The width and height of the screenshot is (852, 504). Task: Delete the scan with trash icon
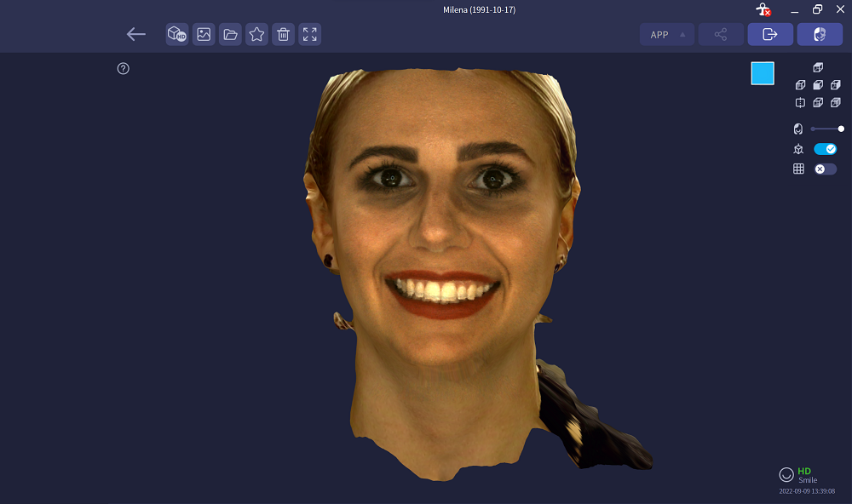(283, 34)
